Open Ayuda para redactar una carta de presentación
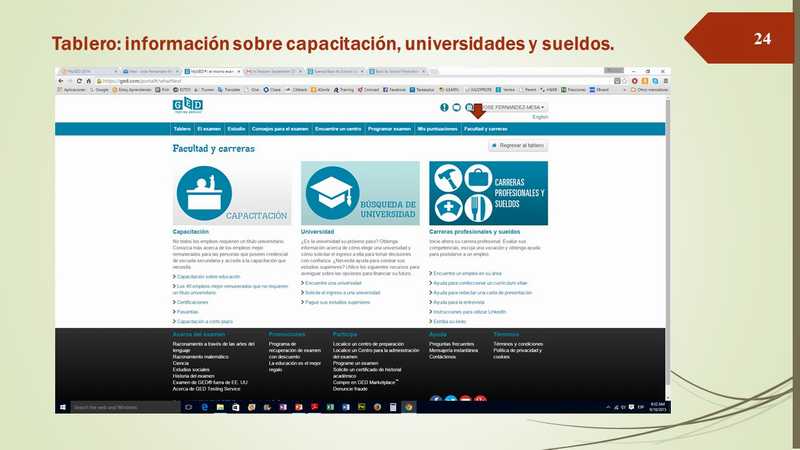 (x=483, y=293)
